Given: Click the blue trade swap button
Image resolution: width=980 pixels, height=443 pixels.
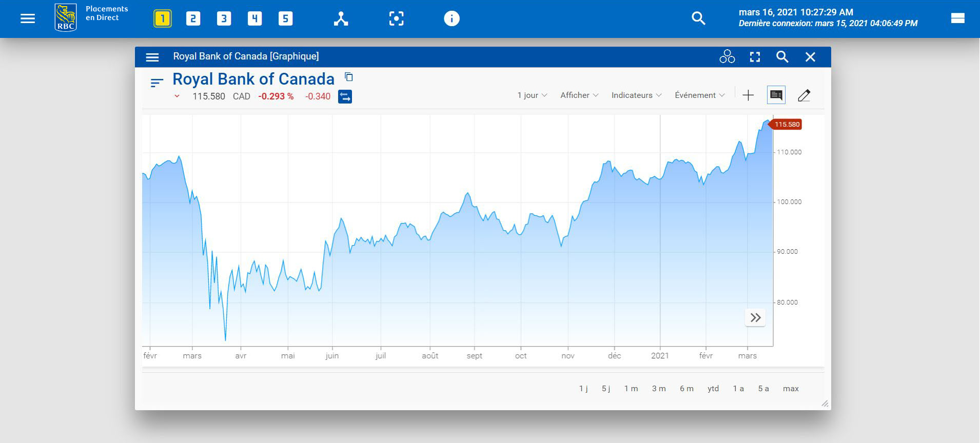Looking at the screenshot, I should click(x=345, y=96).
